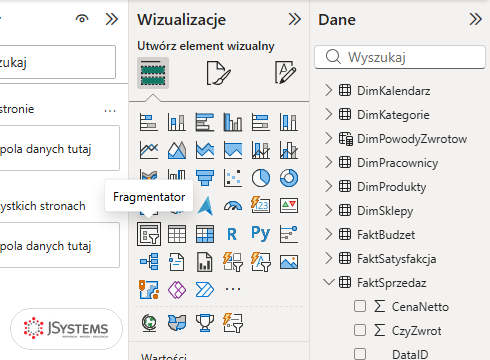490x360 pixels.
Task: Expand the DimKategorie table
Action: click(329, 114)
